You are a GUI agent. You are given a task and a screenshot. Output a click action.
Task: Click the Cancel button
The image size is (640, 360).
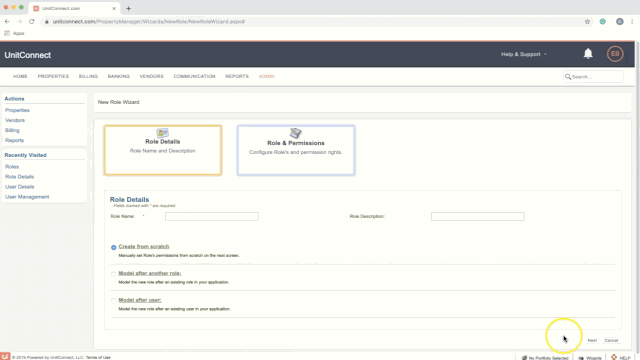click(x=611, y=340)
